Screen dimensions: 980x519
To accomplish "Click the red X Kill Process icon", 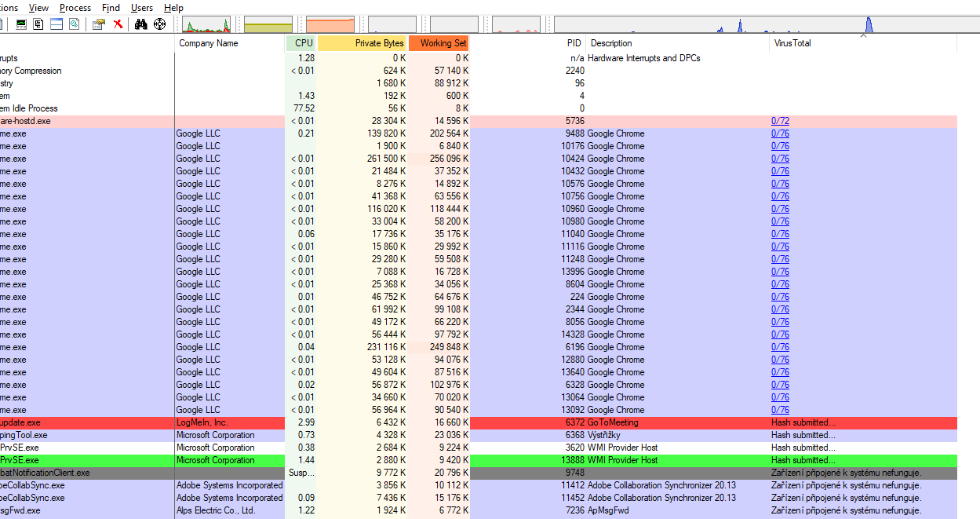I will coord(118,24).
